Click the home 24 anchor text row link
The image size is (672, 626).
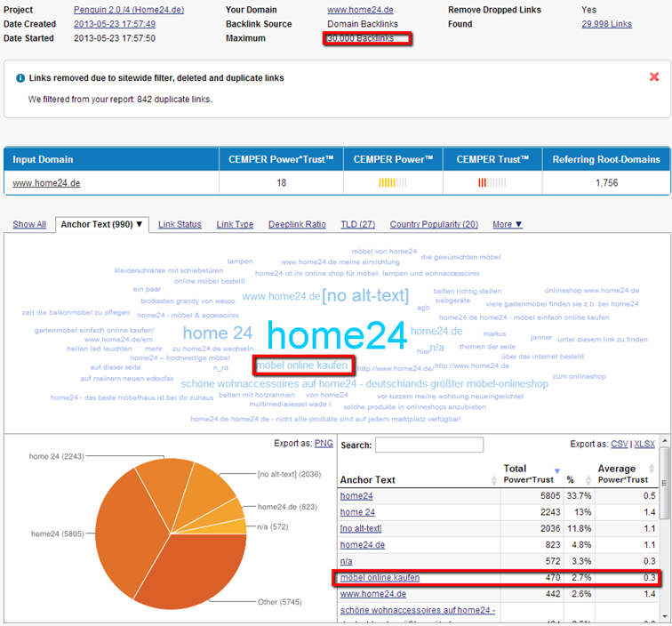coord(357,512)
